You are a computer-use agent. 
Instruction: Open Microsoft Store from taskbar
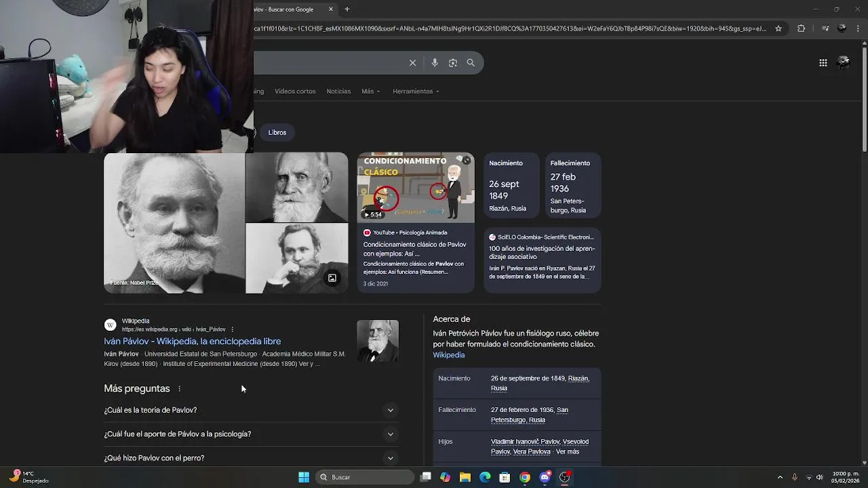pos(505,477)
